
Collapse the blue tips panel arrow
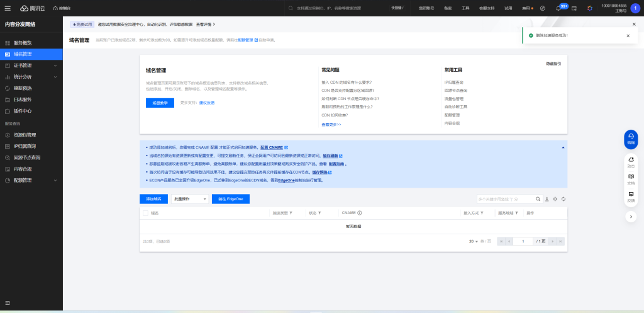click(x=563, y=147)
